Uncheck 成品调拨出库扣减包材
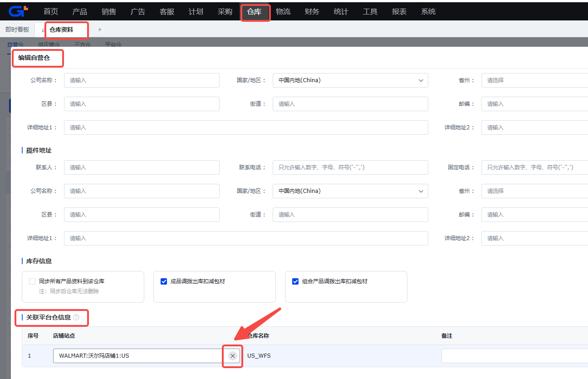Screen dimensions: 588x379 coord(164,281)
